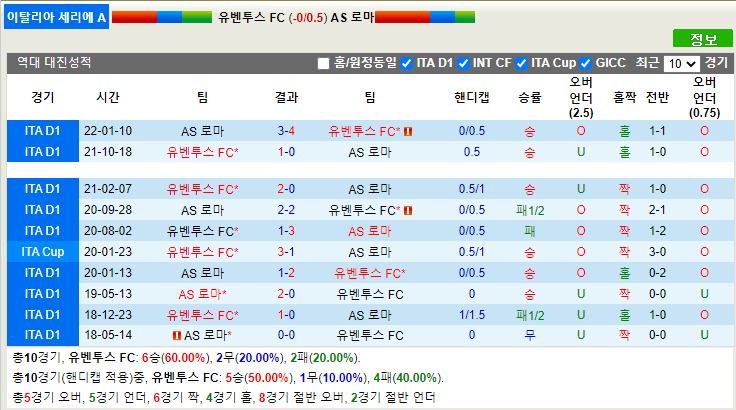Click the summary line with 6승(60.00%)
This screenshot has width=736, height=410.
(x=186, y=358)
